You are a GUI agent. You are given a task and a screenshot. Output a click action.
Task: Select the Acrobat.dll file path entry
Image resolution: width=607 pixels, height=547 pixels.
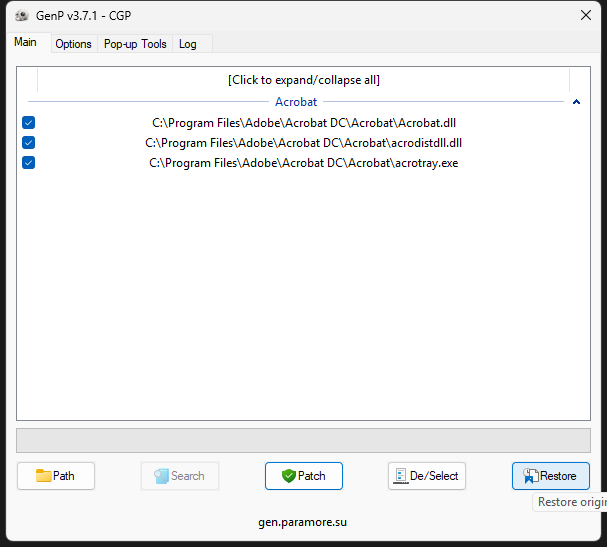pyautogui.click(x=304, y=123)
